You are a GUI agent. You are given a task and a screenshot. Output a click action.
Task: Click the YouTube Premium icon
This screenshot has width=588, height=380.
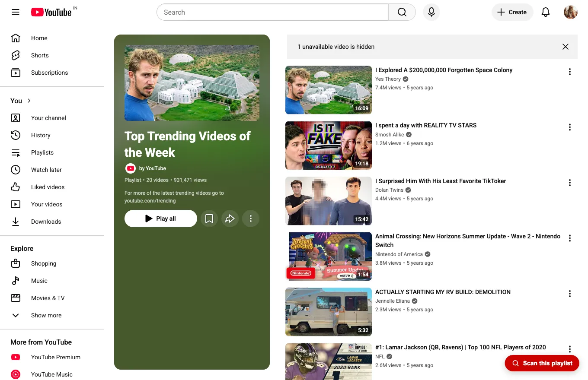point(16,357)
